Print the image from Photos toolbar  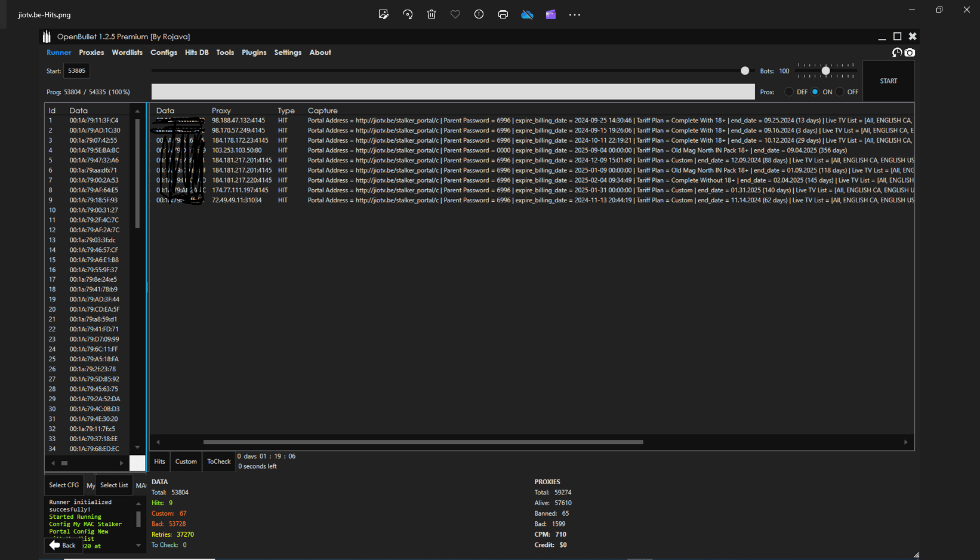coord(503,14)
